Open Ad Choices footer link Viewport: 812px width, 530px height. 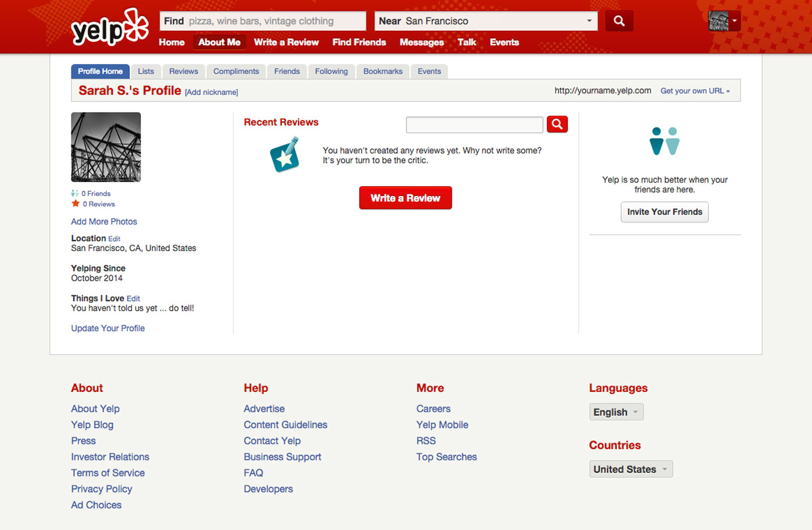(x=96, y=505)
